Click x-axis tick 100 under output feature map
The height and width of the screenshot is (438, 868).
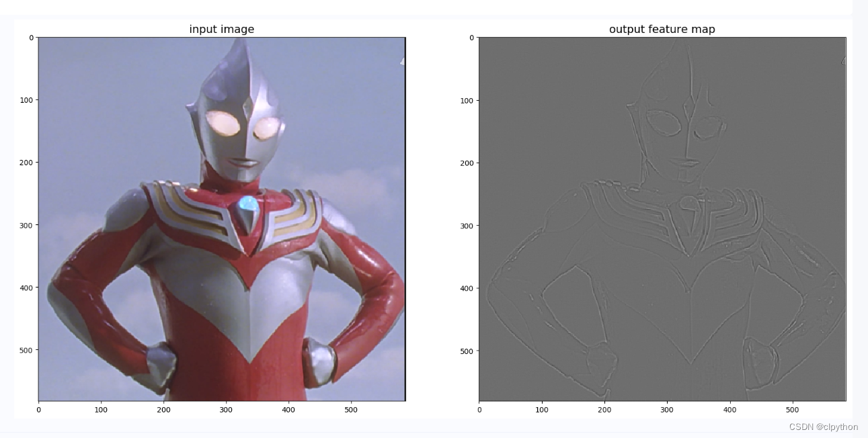click(x=541, y=408)
